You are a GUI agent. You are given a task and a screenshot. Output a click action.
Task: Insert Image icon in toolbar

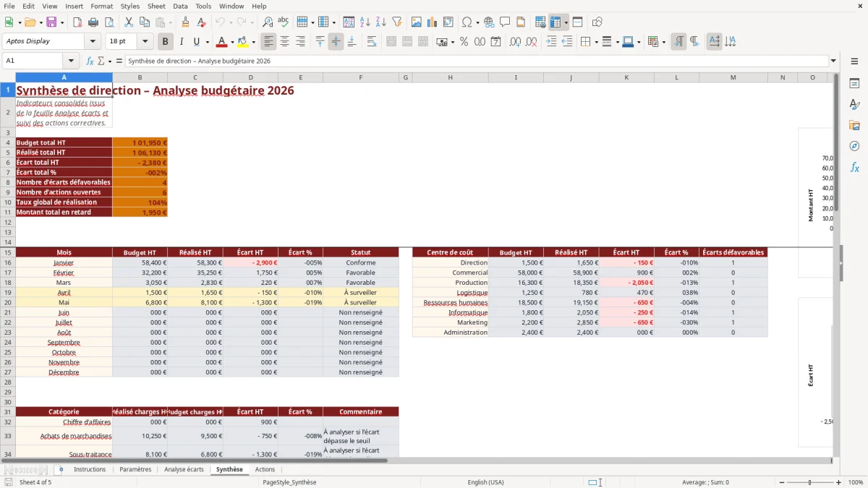417,22
